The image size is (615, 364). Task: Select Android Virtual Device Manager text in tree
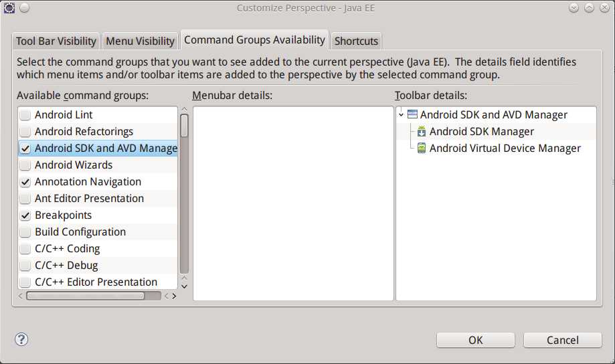point(505,148)
